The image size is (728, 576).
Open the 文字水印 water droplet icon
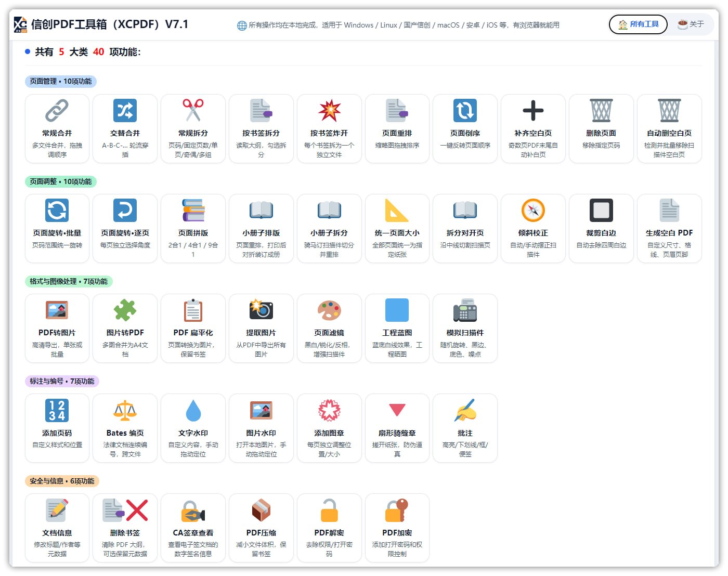[193, 410]
